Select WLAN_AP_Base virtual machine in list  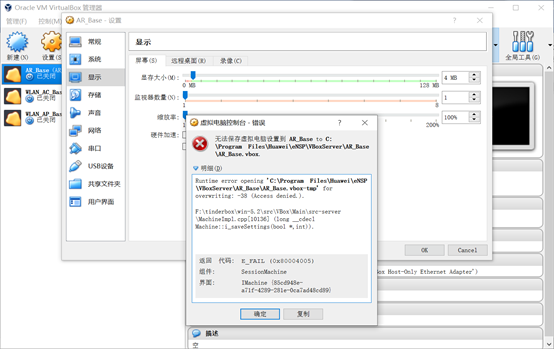click(32, 118)
